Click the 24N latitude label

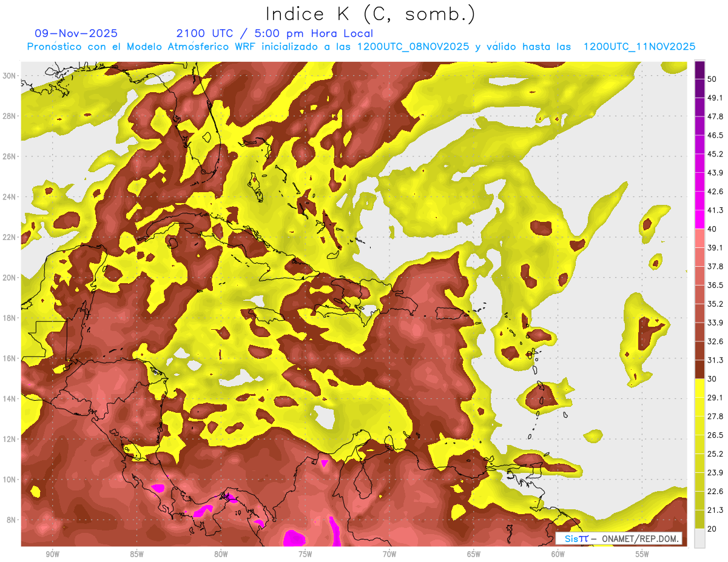point(10,197)
